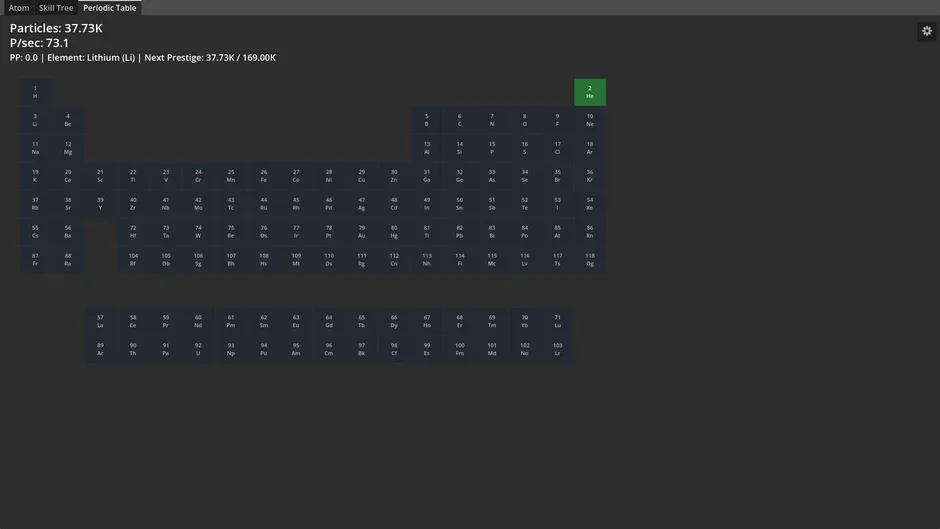Select Scandium (Sc), element 21
Viewport: 940px width, 529px height.
click(100, 176)
